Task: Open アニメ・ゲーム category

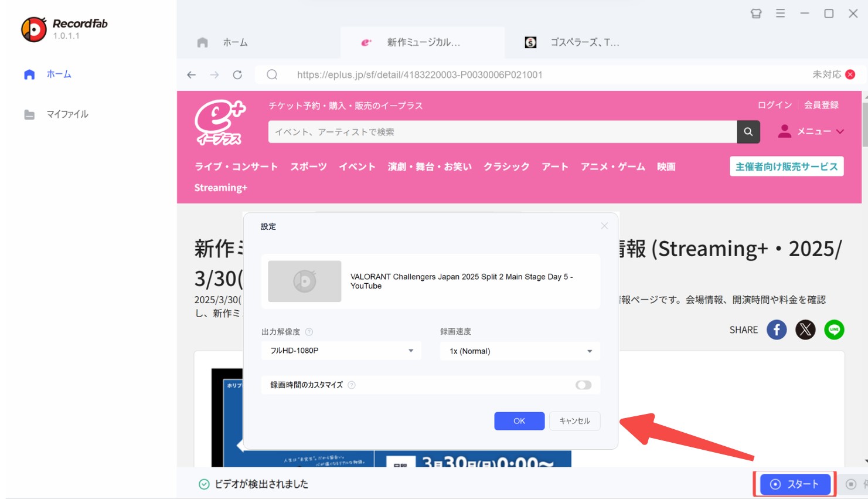Action: 612,167
